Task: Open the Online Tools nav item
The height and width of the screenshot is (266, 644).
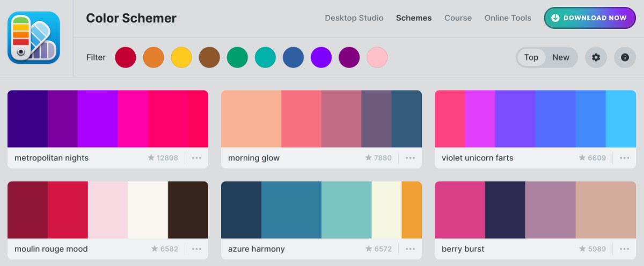Action: click(x=508, y=18)
